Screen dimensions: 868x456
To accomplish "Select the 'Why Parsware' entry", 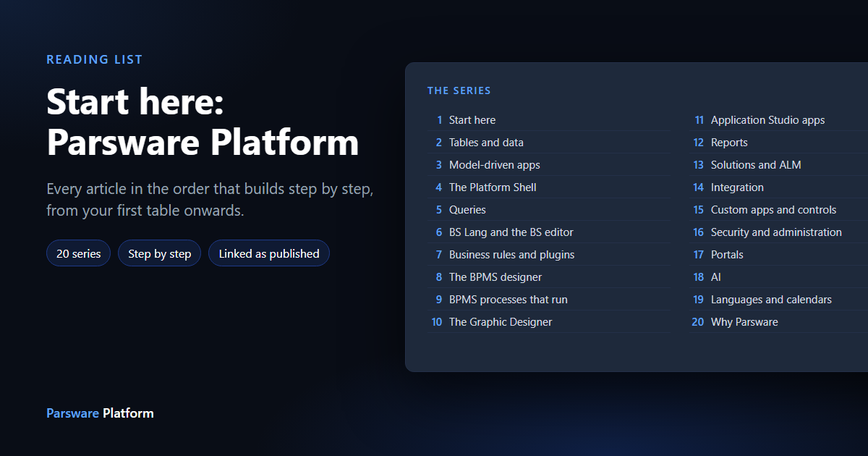I will click(x=778, y=322).
